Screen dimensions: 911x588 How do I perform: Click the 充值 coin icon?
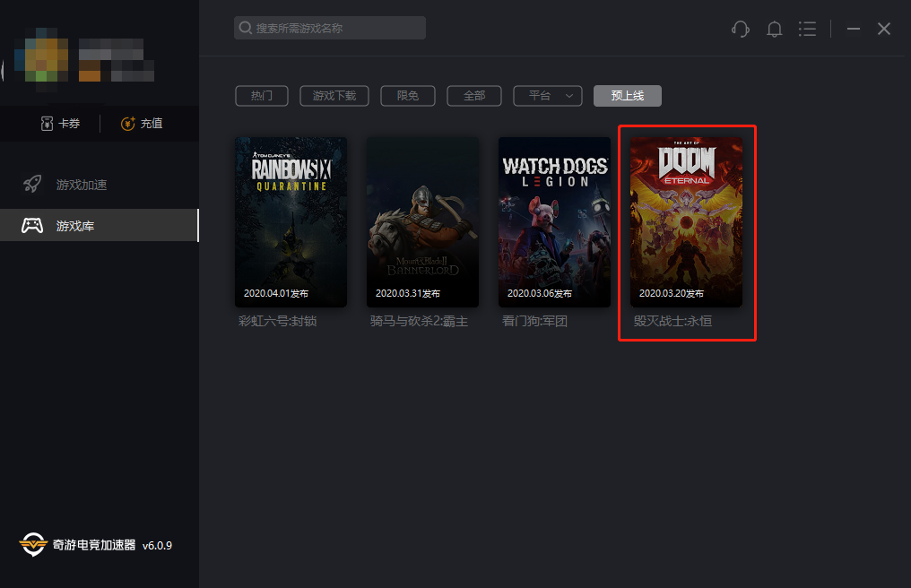coord(128,123)
